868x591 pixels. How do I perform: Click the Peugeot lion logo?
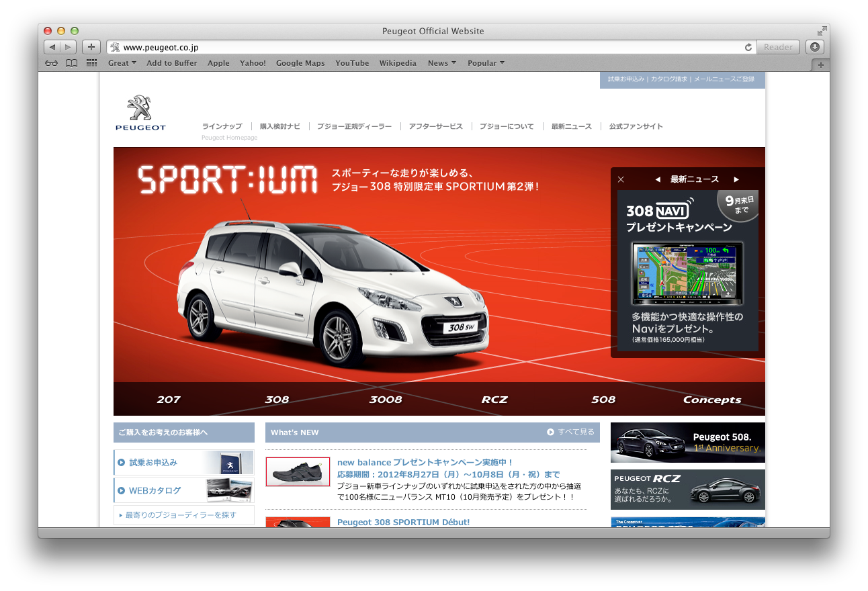(140, 113)
